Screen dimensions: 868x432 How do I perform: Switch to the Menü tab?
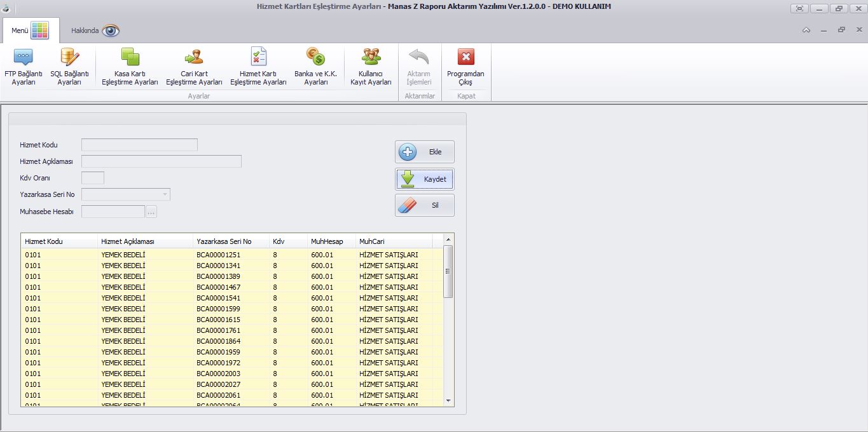point(30,30)
